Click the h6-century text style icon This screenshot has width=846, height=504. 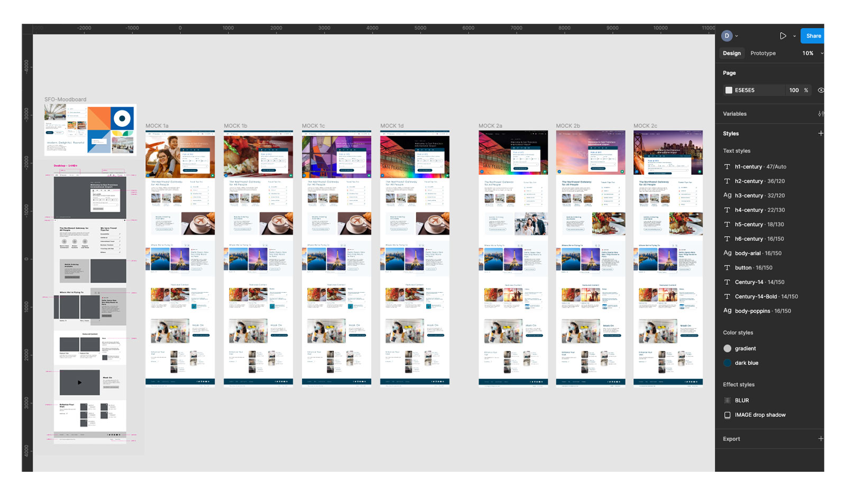(x=728, y=239)
